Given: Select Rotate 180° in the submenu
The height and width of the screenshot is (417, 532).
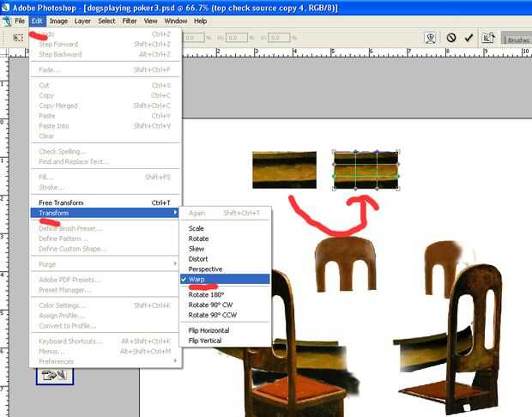Looking at the screenshot, I should (226, 294).
